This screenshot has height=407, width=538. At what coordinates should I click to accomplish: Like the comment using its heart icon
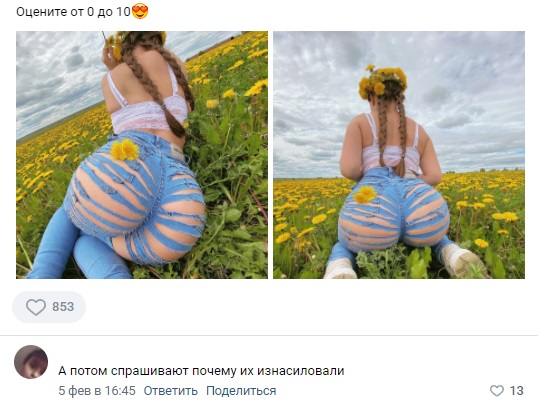pos(496,391)
